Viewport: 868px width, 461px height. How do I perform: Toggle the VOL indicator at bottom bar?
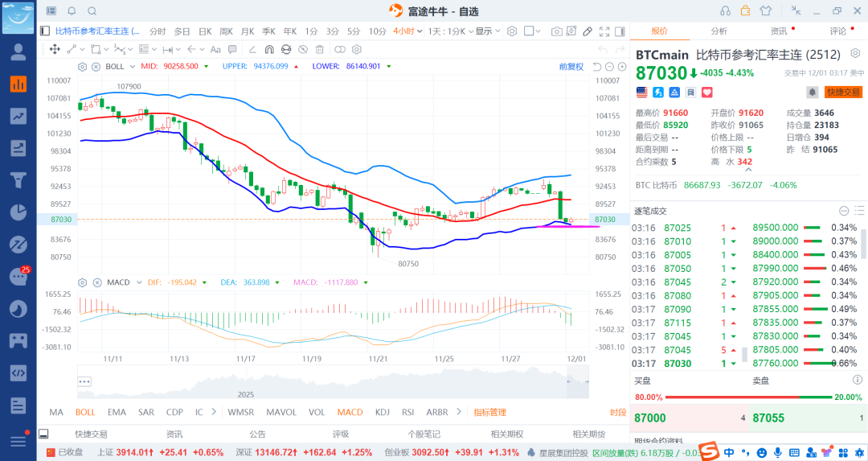coord(317,412)
